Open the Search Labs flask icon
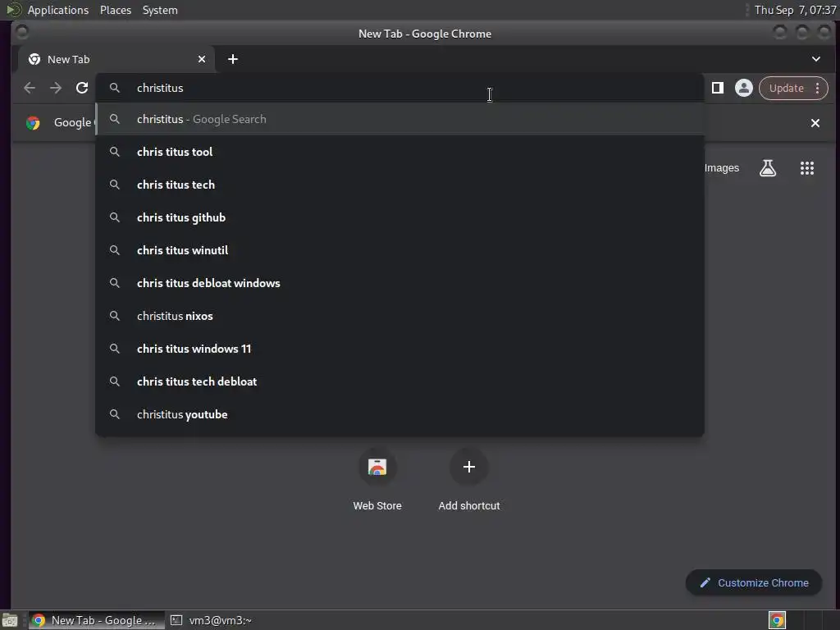 pyautogui.click(x=768, y=168)
